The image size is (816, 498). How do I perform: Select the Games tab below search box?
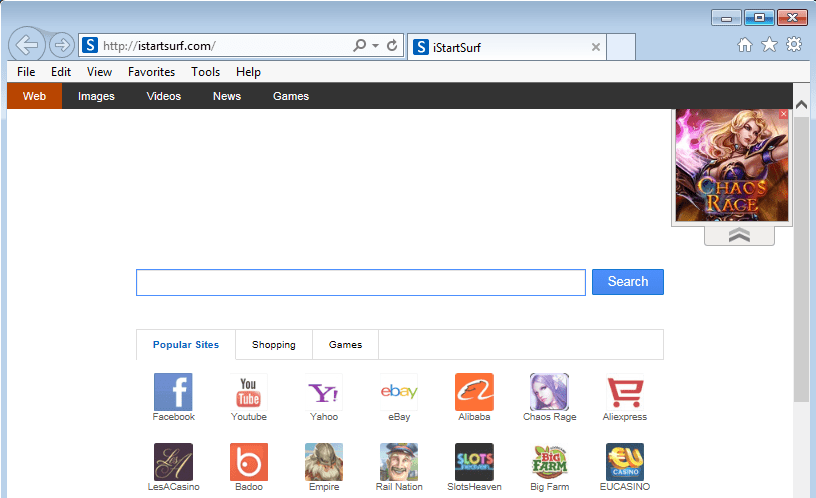point(346,344)
